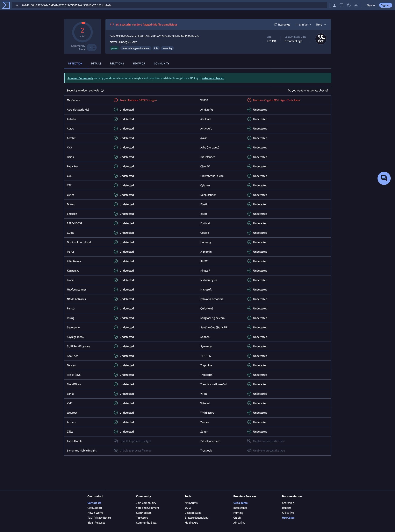The image size is (395, 532).
Task: Toggle light/dark theme sun icon
Action: coord(356,5)
